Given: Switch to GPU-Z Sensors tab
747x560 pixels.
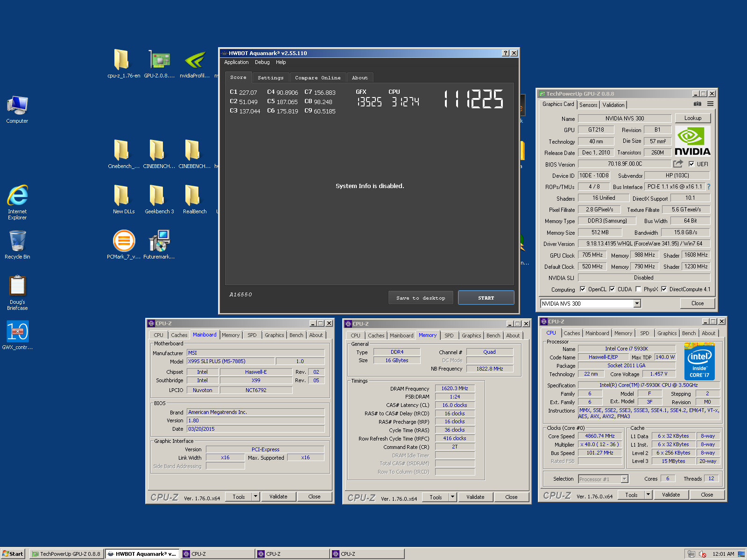Looking at the screenshot, I should [x=588, y=105].
